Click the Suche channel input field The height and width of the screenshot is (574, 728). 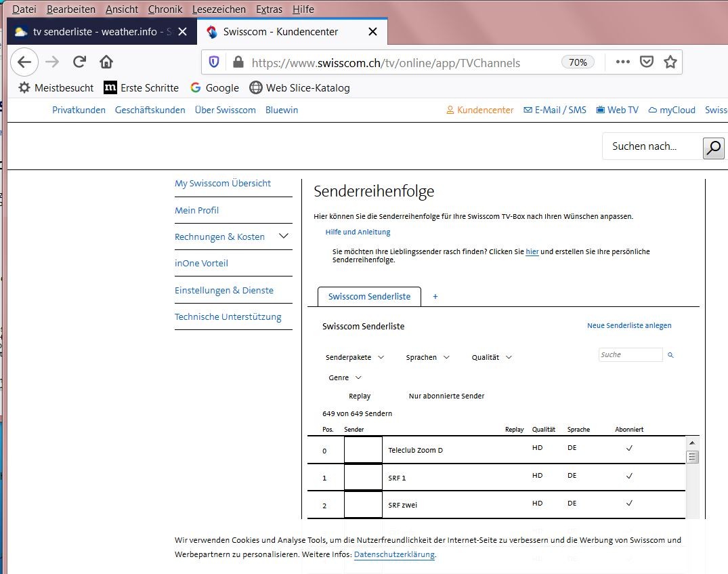coord(630,354)
